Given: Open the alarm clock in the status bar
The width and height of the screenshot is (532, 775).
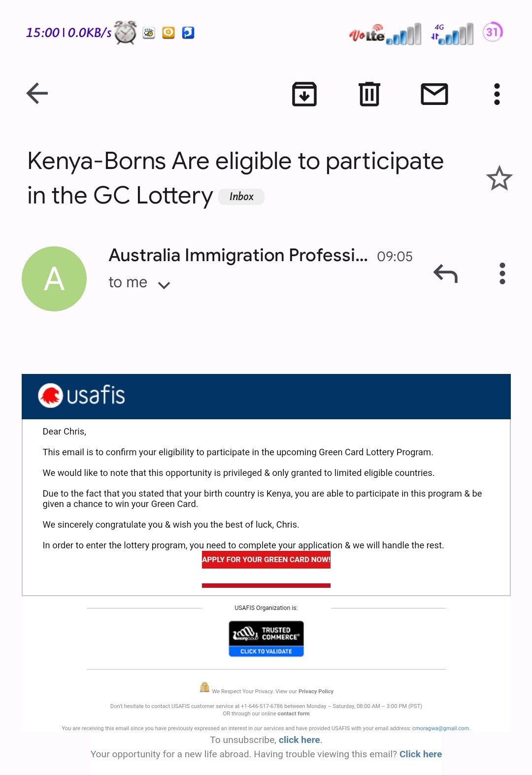Looking at the screenshot, I should tap(124, 33).
